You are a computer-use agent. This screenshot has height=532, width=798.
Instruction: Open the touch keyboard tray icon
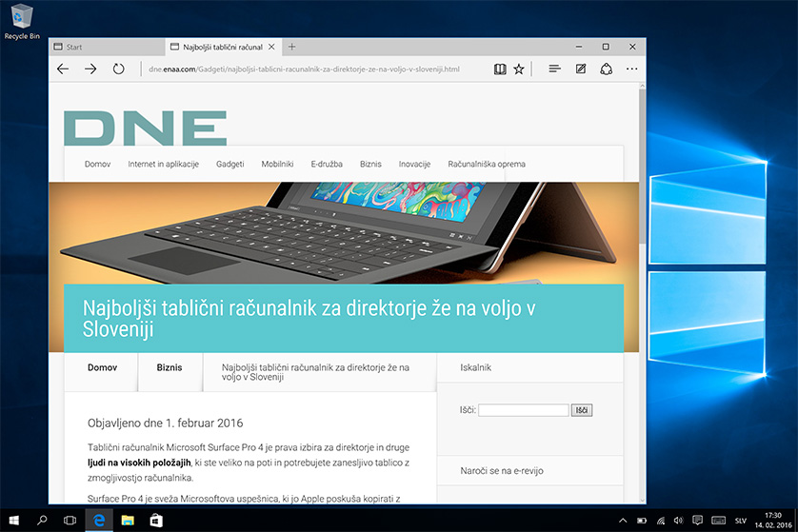tap(719, 520)
